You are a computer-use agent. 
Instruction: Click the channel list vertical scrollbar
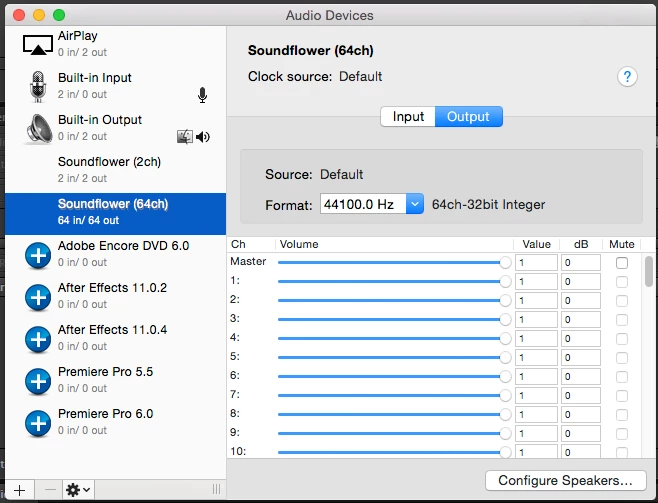point(649,271)
